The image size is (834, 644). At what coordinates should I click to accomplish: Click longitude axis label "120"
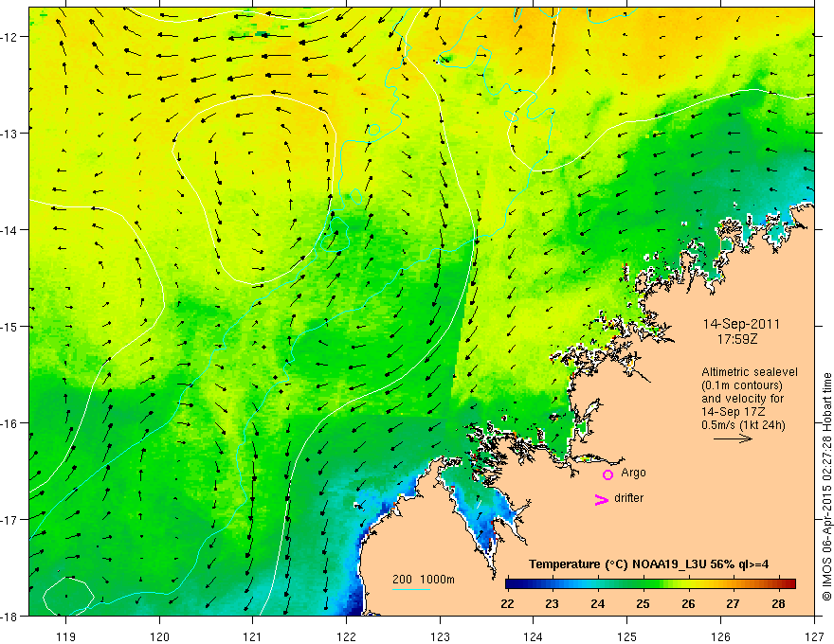pyautogui.click(x=159, y=636)
